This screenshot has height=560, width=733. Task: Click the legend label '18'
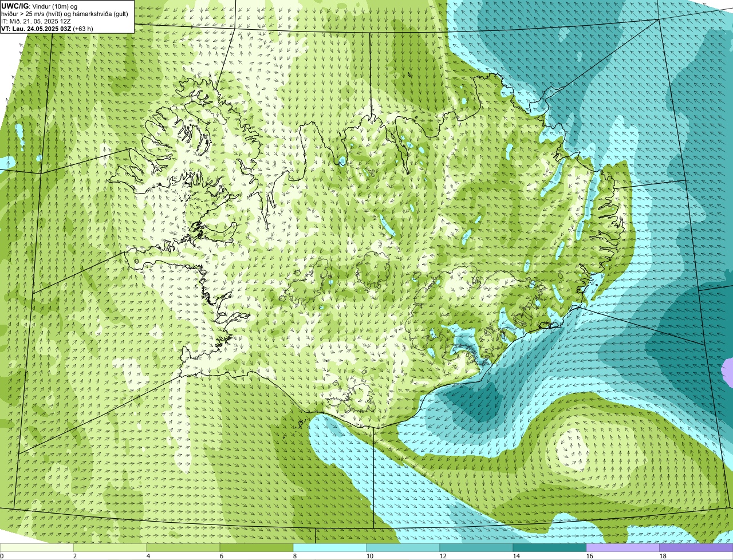tap(663, 556)
